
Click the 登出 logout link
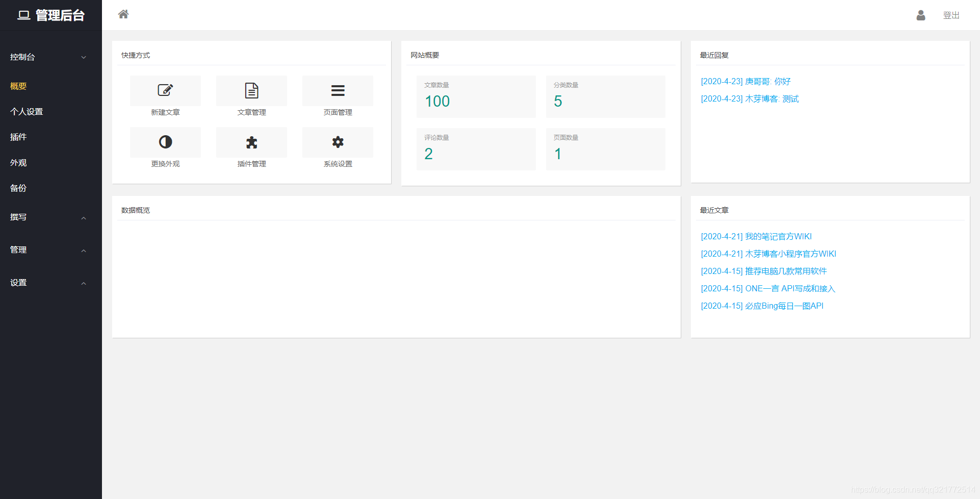pyautogui.click(x=951, y=15)
